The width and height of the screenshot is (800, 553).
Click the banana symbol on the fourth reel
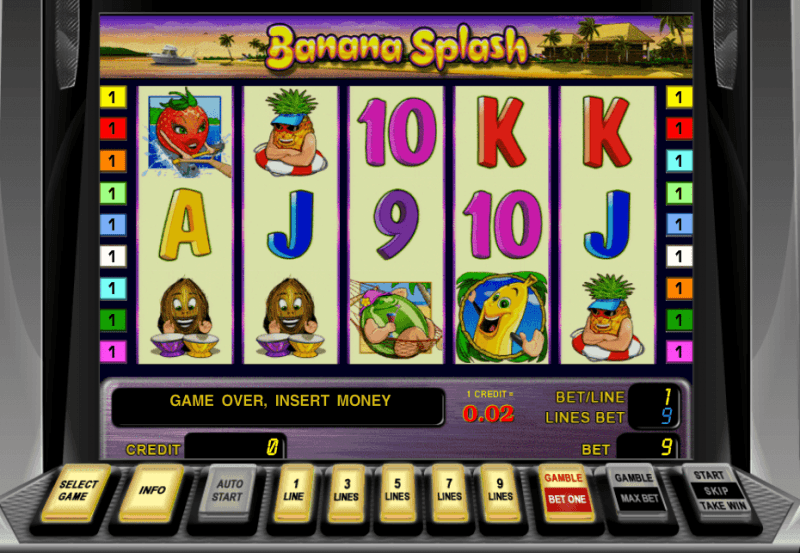click(501, 317)
